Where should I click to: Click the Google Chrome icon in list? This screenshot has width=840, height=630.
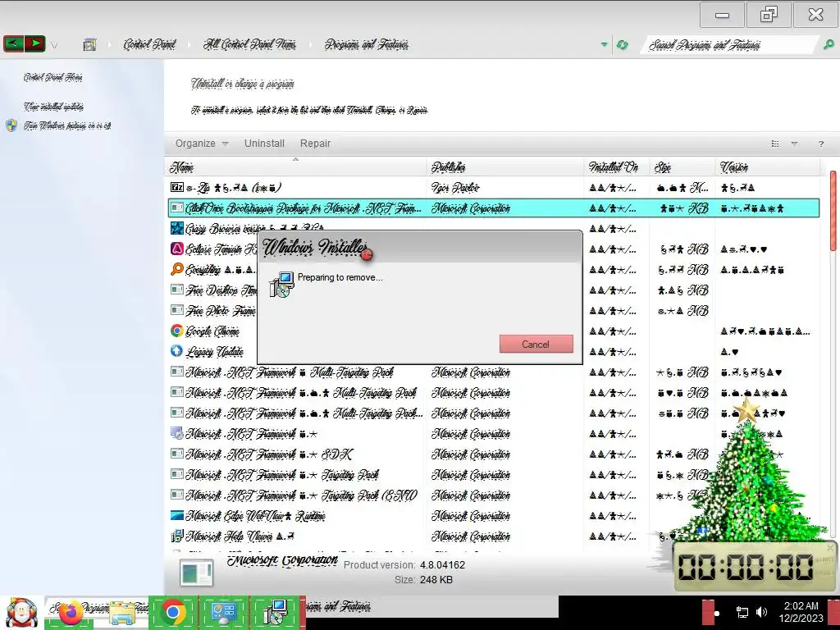click(177, 331)
